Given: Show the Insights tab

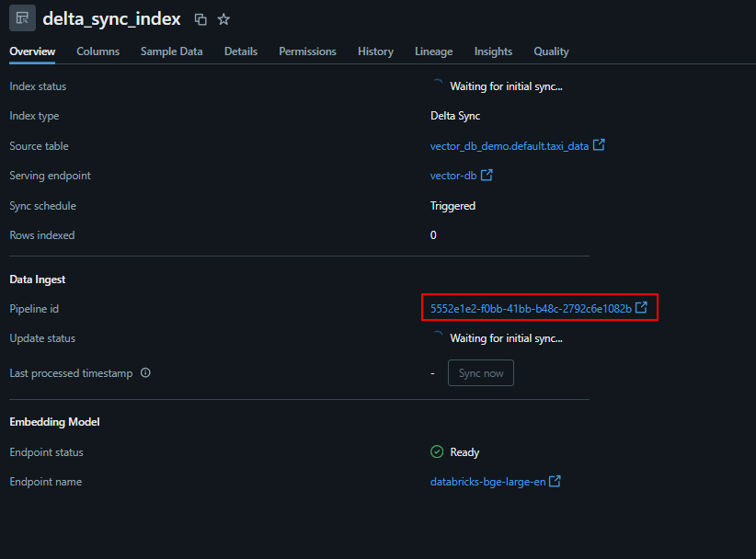Looking at the screenshot, I should pos(493,51).
